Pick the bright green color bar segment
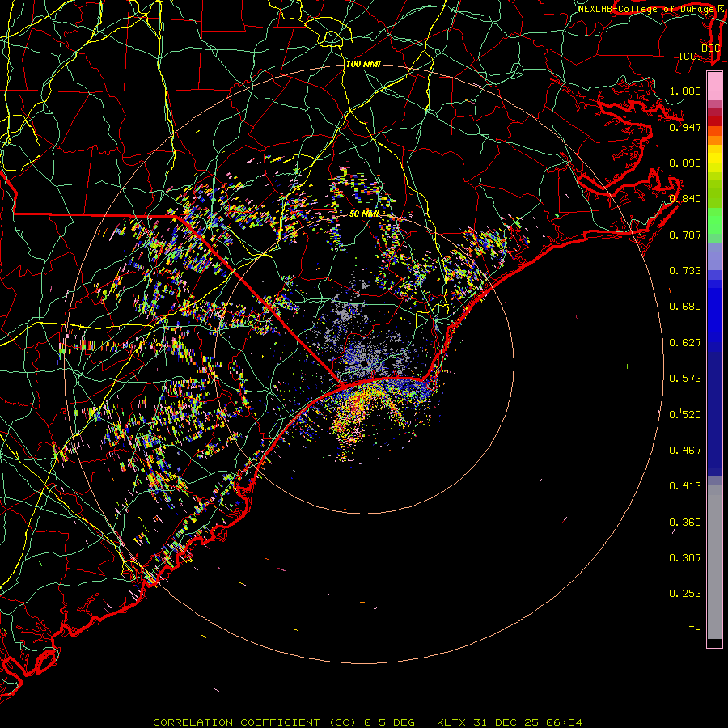This screenshot has height=728, width=728. click(714, 221)
